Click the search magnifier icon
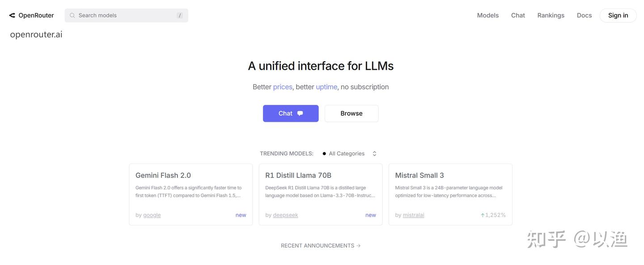Viewport: 644px width, 265px height. [x=72, y=15]
